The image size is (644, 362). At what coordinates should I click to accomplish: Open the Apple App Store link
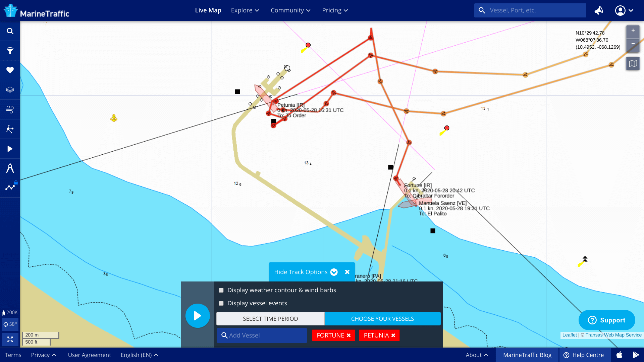click(619, 355)
